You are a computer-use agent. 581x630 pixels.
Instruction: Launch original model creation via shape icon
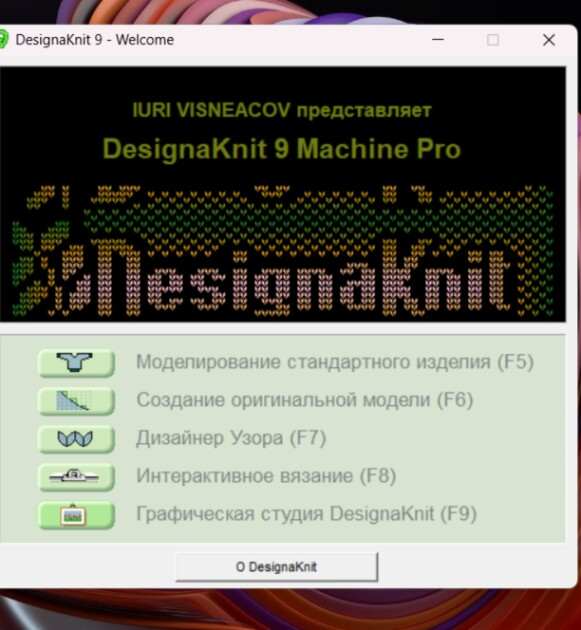click(76, 401)
